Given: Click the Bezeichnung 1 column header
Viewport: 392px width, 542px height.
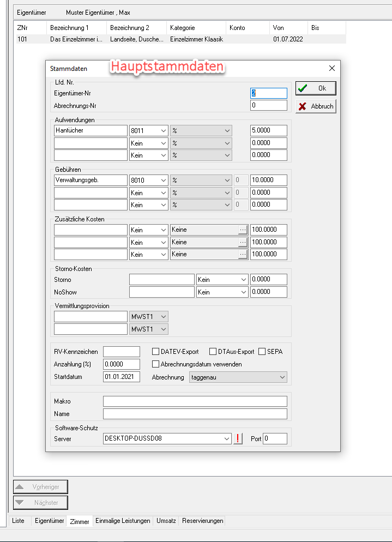Looking at the screenshot, I should tap(76, 28).
